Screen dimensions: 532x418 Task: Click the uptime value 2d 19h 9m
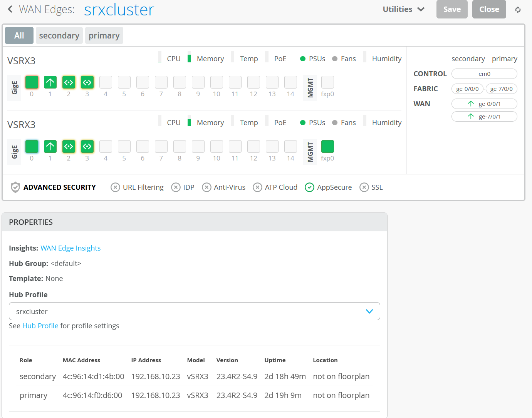click(283, 395)
